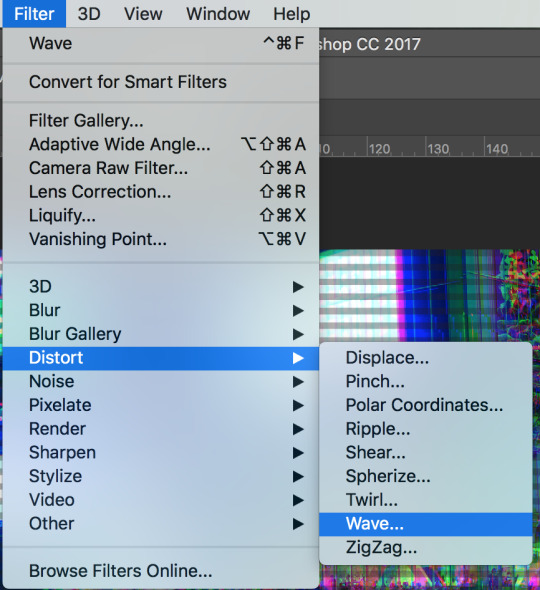
Task: Choose Convert for Smart Filters
Action: click(x=161, y=82)
